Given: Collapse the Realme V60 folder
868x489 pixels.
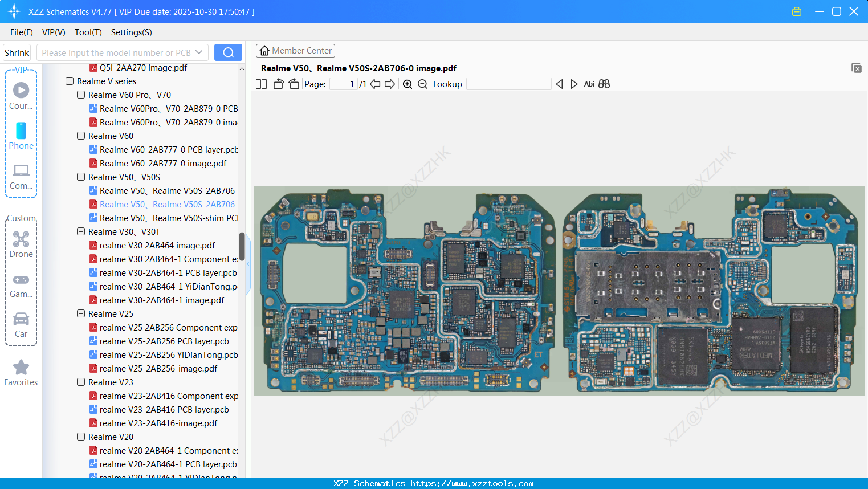Looking at the screenshot, I should click(81, 136).
